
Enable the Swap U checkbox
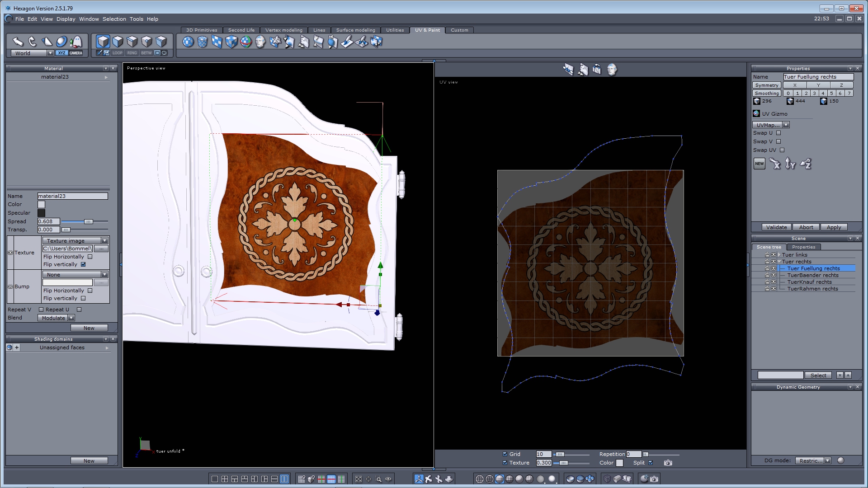tap(778, 133)
